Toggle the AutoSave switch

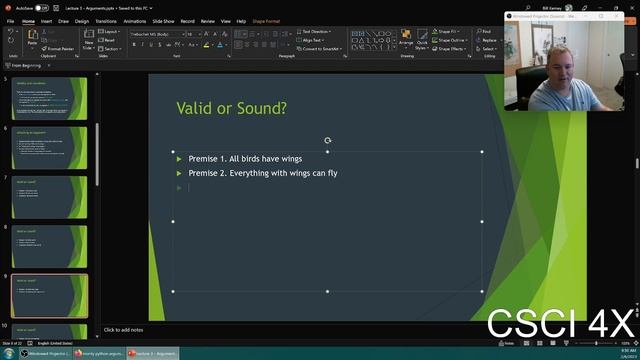tap(41, 8)
